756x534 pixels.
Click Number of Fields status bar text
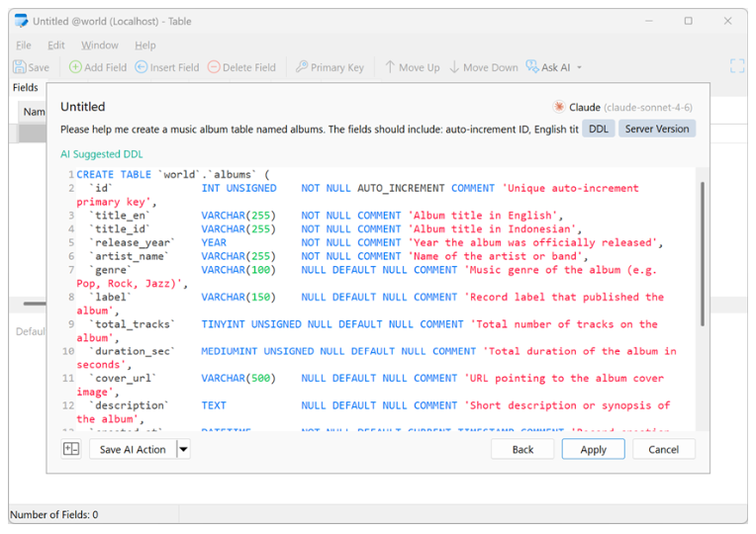point(54,515)
